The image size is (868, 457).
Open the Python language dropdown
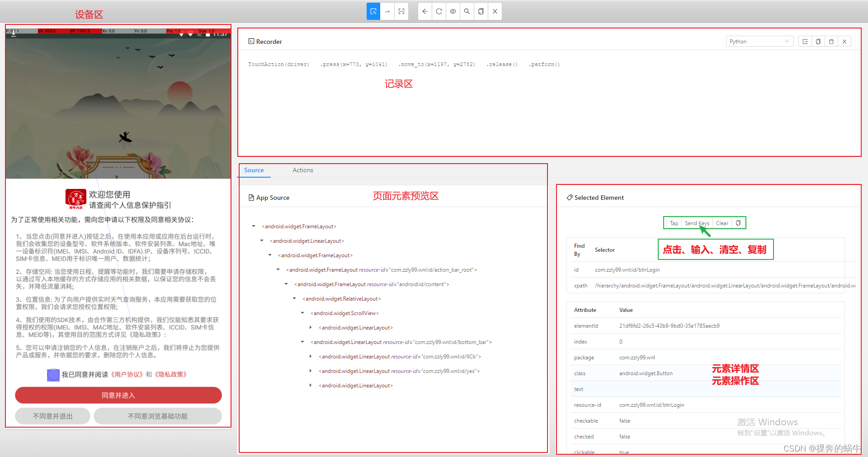click(x=759, y=41)
